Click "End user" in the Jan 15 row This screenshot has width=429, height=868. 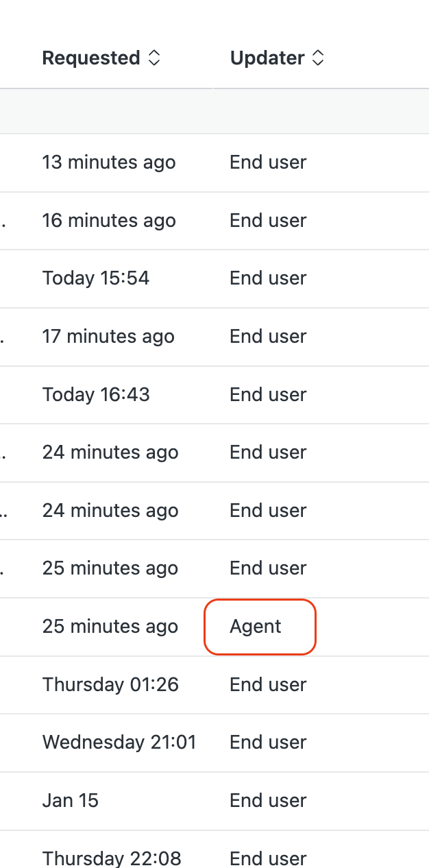[268, 800]
